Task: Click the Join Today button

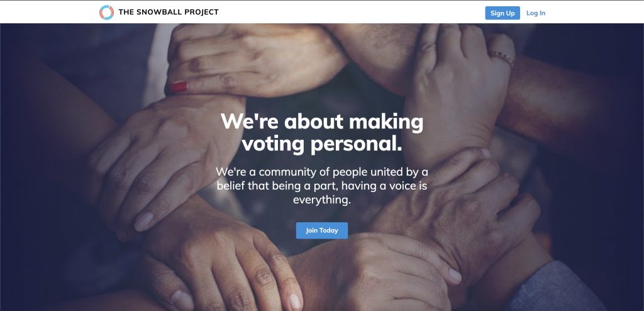Action: click(322, 230)
